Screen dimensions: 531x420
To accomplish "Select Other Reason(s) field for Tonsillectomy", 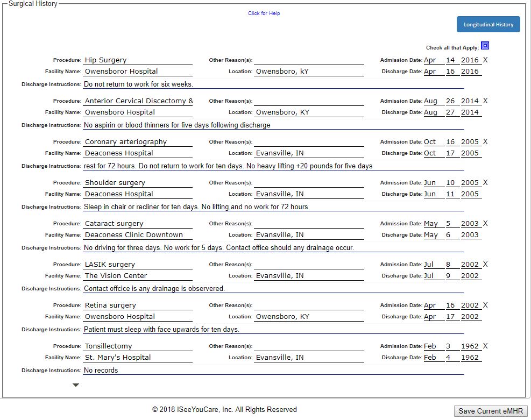I will (309, 346).
